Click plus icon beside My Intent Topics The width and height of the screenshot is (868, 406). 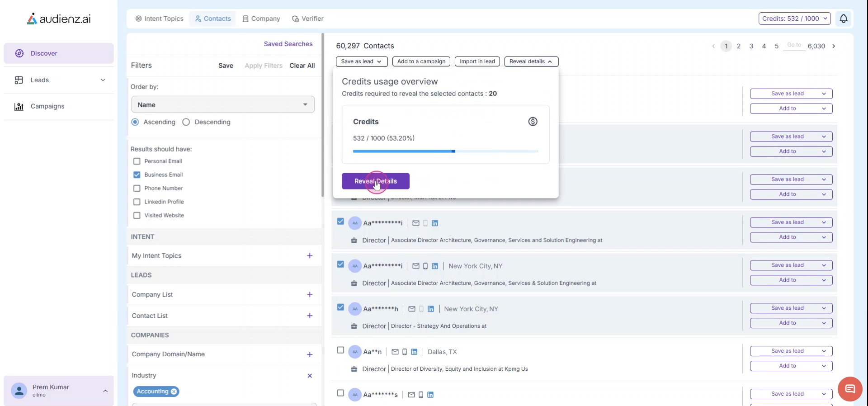[x=310, y=256]
